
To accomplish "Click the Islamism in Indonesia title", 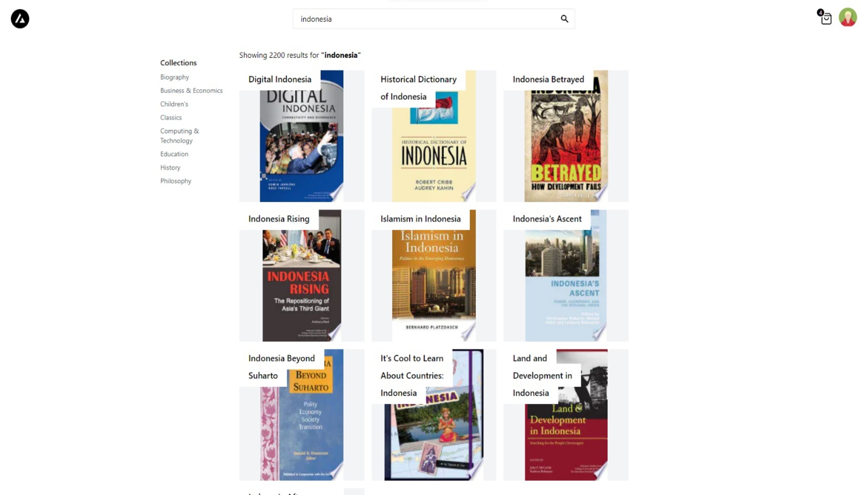I will 420,219.
